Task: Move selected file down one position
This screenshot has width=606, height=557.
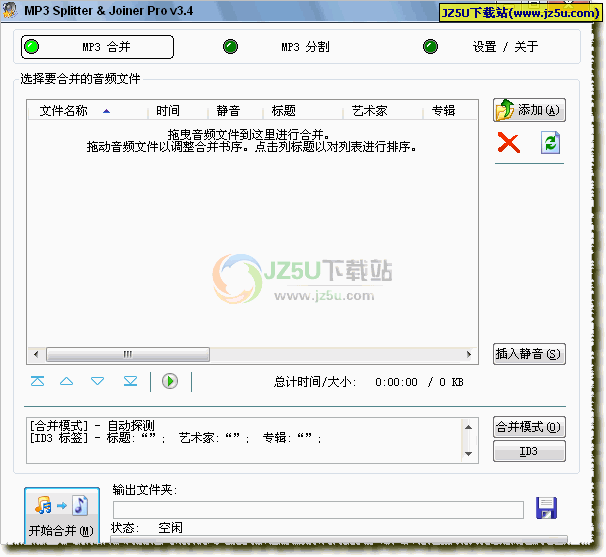Action: [97, 382]
